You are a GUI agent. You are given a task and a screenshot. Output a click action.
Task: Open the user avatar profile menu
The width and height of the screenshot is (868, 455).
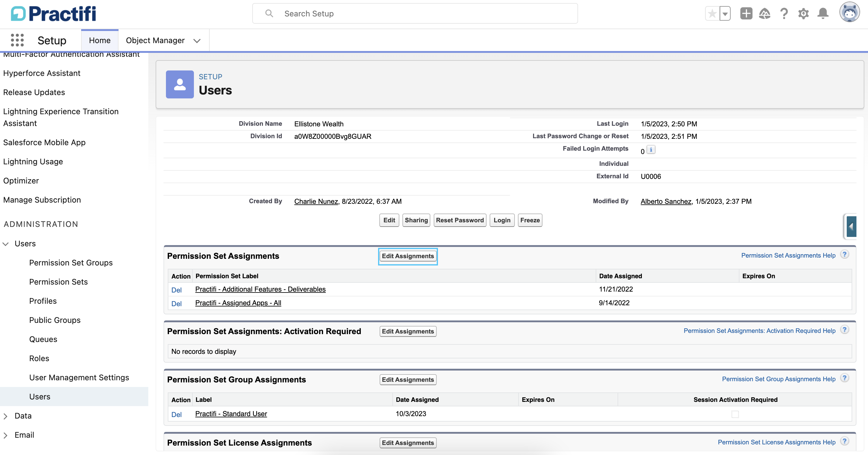point(849,12)
